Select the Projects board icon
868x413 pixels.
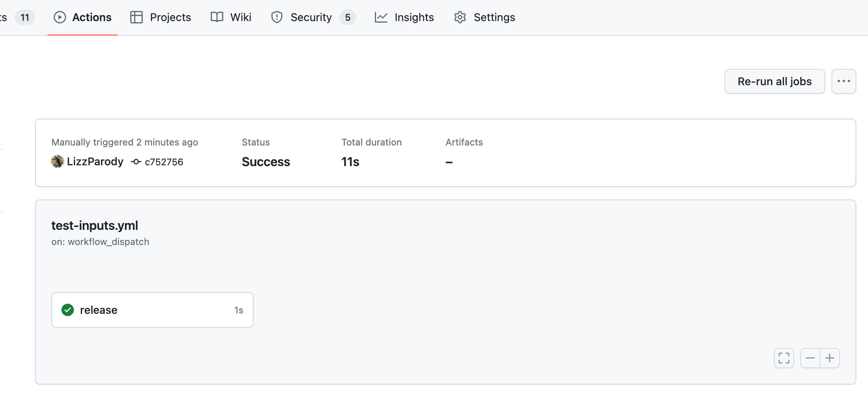pos(136,17)
